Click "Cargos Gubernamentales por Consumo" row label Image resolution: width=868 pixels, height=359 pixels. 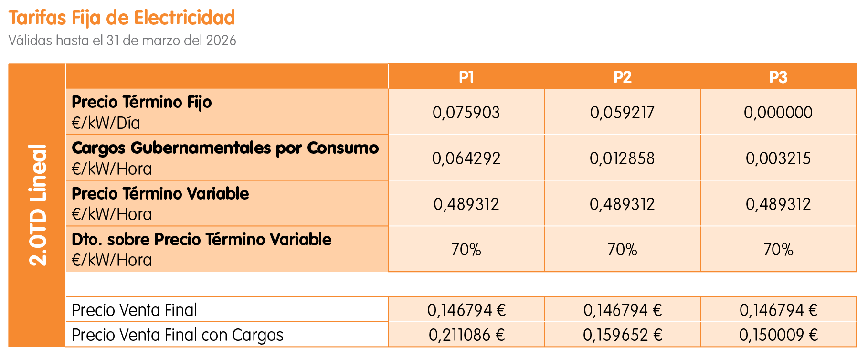225,148
